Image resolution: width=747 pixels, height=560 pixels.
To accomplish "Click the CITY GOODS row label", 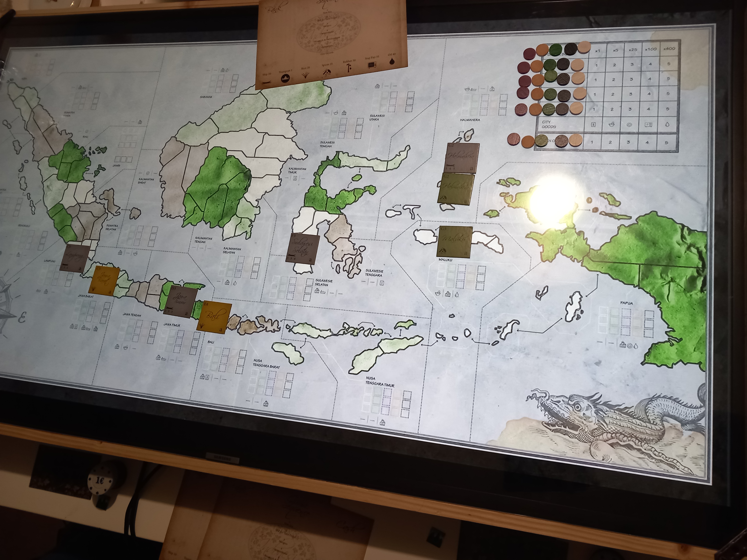I will pyautogui.click(x=549, y=125).
